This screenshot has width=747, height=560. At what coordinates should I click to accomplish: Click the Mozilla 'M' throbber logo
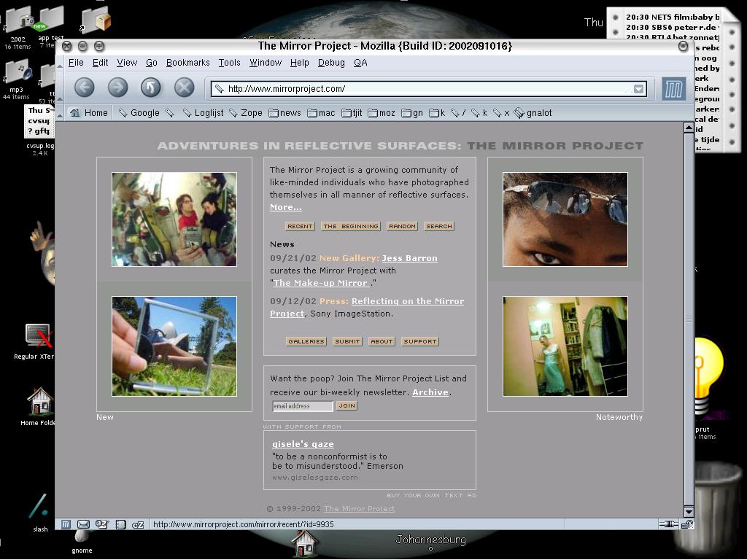[673, 88]
